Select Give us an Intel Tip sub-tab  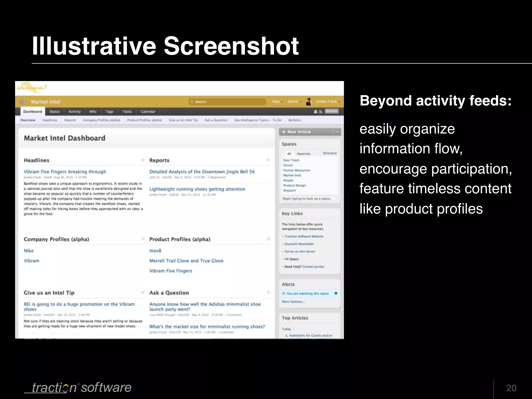[183, 120]
